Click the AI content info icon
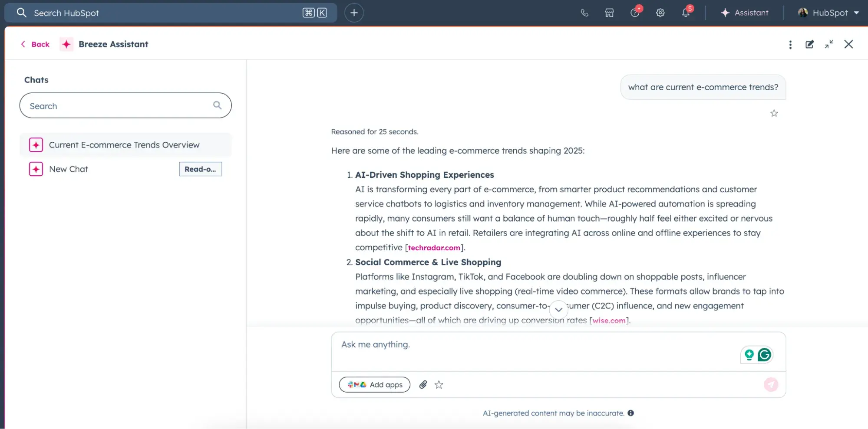 click(630, 413)
